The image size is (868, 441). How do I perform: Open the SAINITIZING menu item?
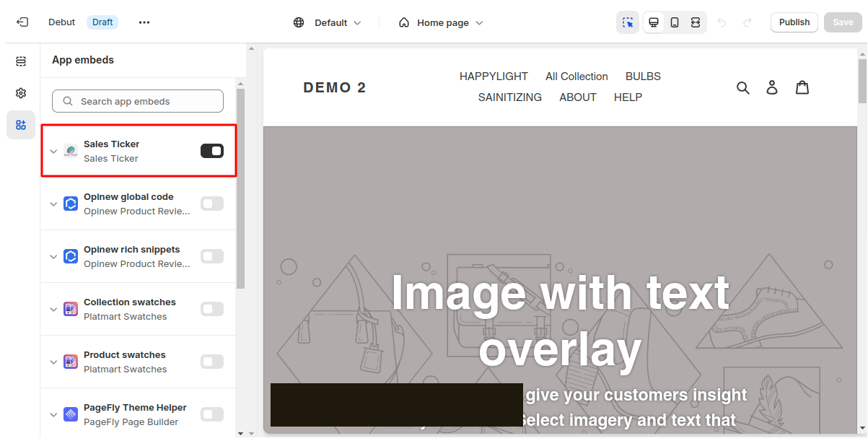(x=509, y=97)
